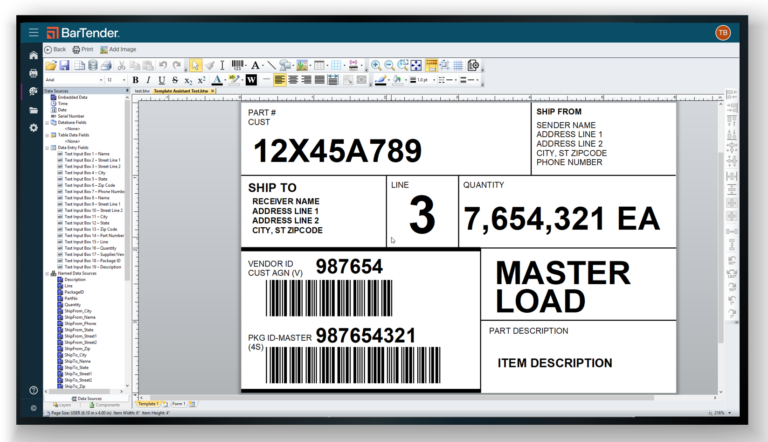Select the MASTER LOAD text object
This screenshot has height=442, width=768.
(x=563, y=287)
